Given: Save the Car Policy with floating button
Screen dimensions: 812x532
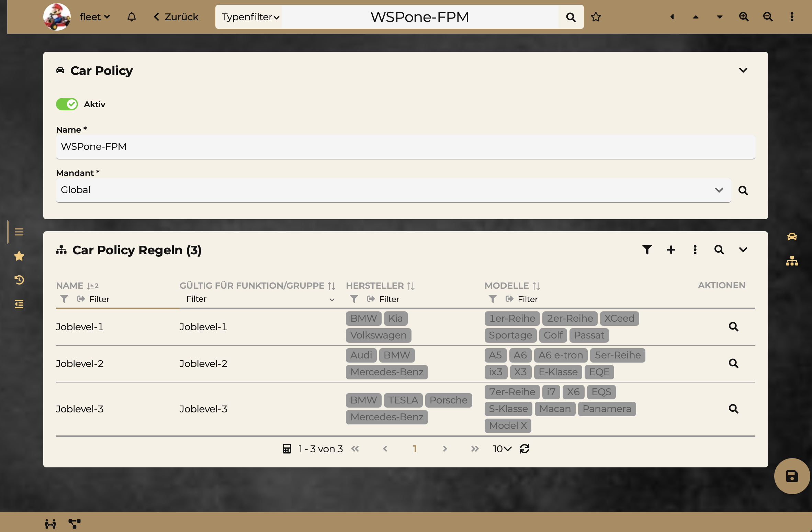Looking at the screenshot, I should 792,476.
